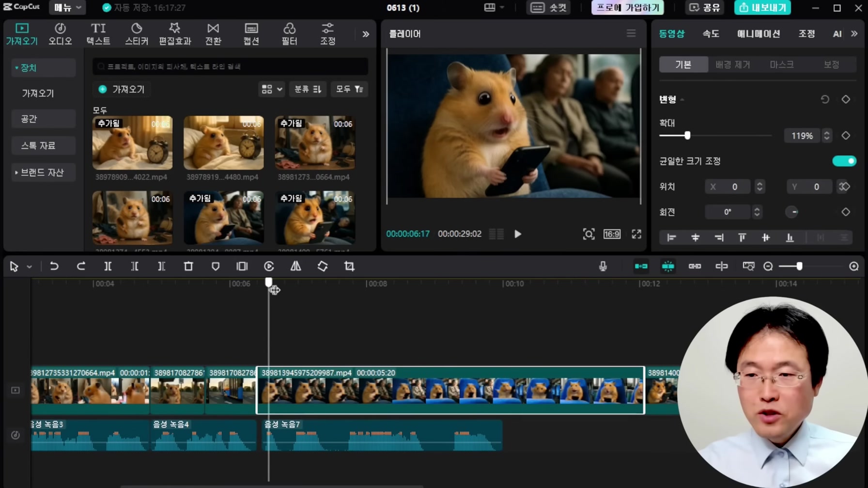Image resolution: width=868 pixels, height=488 pixels.
Task: Click the 공유 share button
Action: click(x=705, y=8)
